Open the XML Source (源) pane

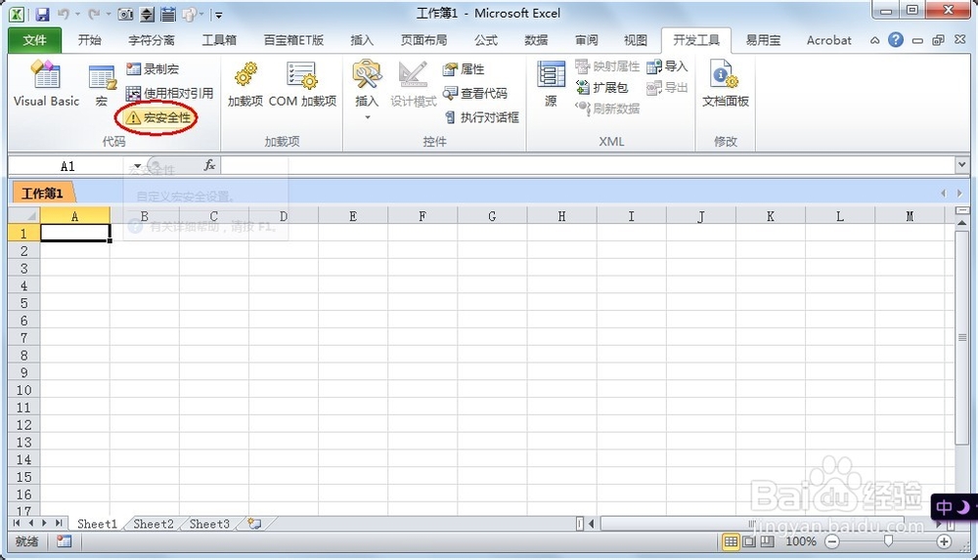click(551, 84)
